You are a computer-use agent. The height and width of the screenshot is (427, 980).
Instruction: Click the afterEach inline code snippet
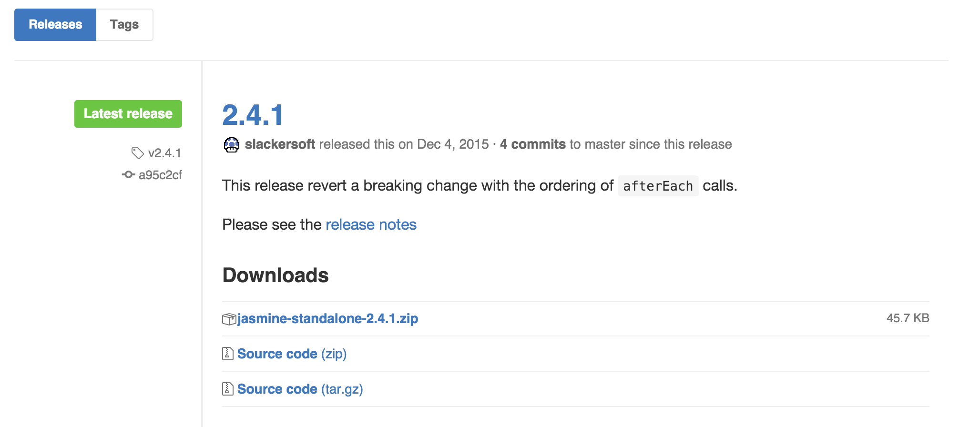coord(658,186)
